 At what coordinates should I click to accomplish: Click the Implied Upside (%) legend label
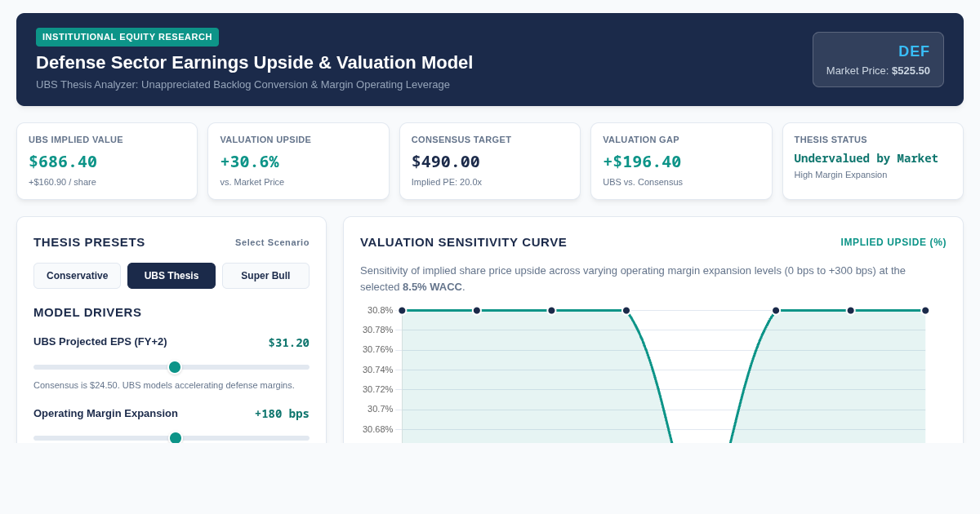(x=893, y=242)
